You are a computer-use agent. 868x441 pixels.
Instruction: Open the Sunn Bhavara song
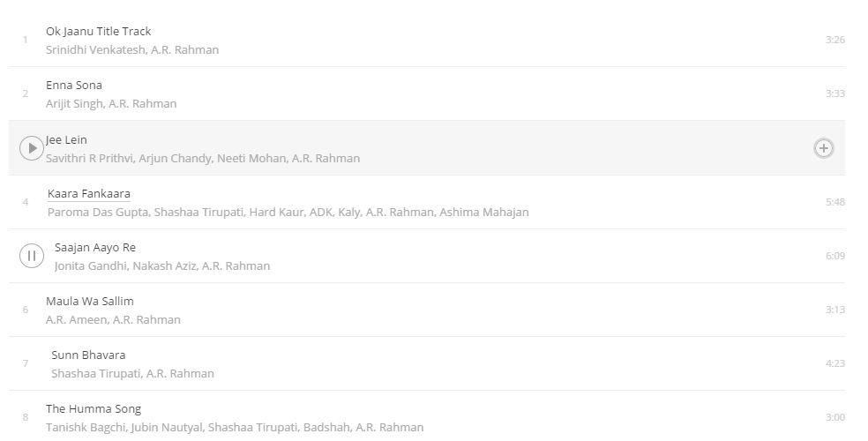point(88,355)
